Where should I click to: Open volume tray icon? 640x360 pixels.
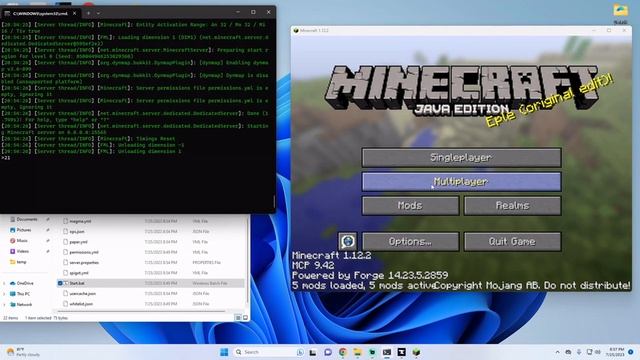[x=598, y=352]
